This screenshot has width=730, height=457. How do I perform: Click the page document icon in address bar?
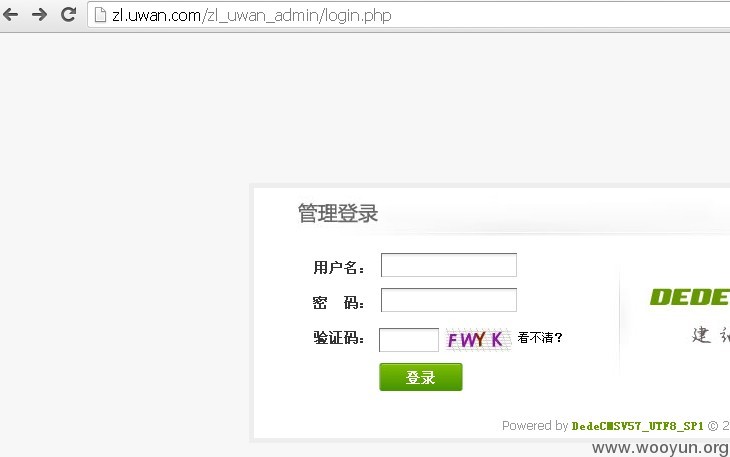(100, 15)
